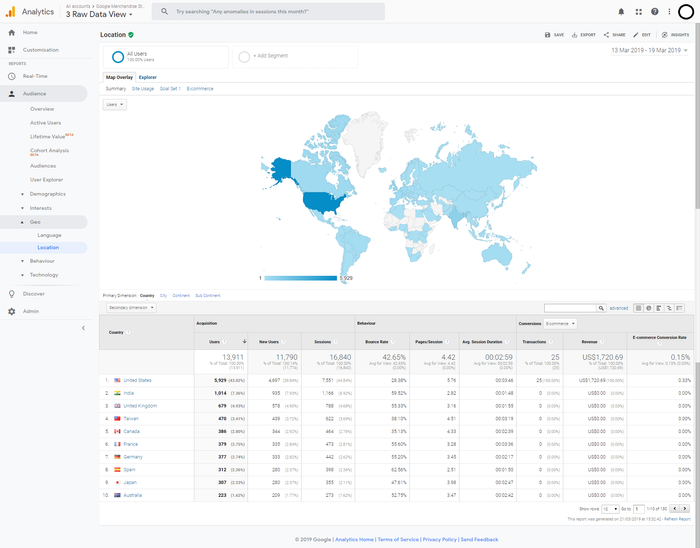Click the top Analytics search box

[268, 12]
